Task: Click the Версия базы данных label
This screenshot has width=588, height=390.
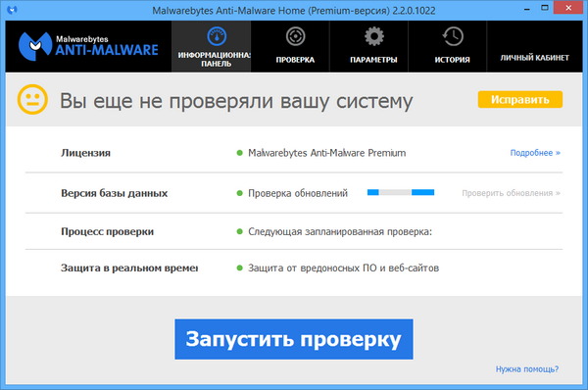Action: click(x=114, y=193)
